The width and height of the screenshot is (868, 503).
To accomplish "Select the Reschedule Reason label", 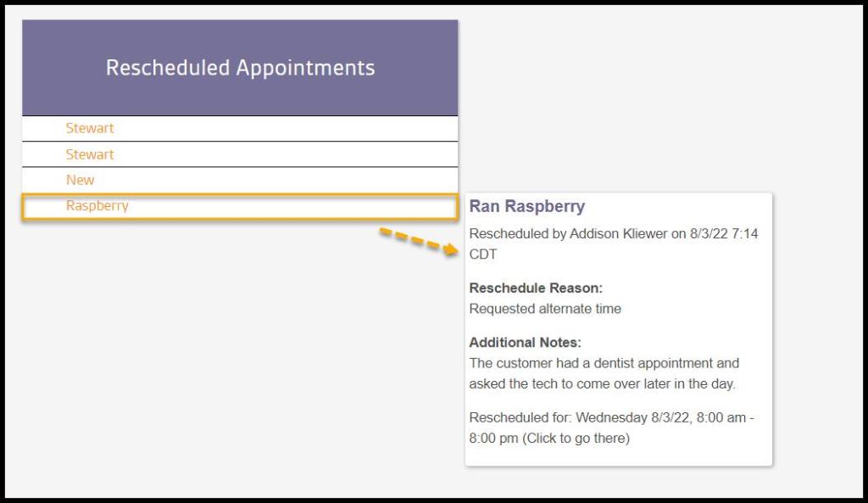I will [536, 288].
